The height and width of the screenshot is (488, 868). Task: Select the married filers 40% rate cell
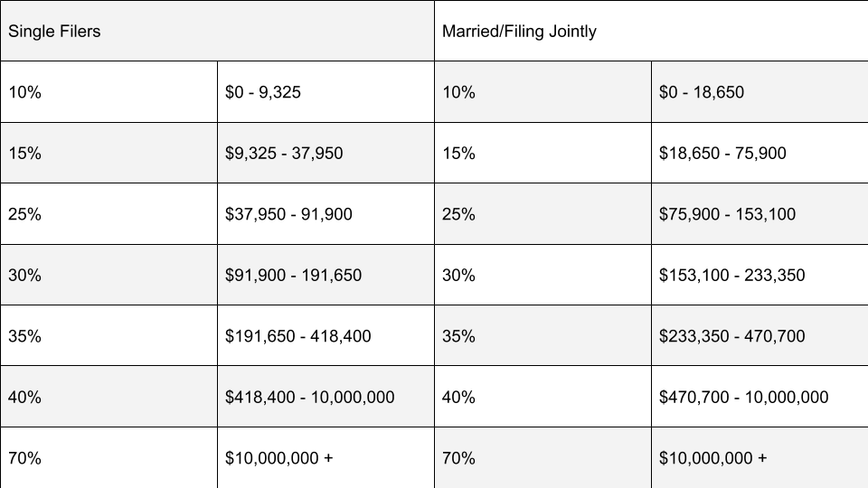(x=542, y=396)
